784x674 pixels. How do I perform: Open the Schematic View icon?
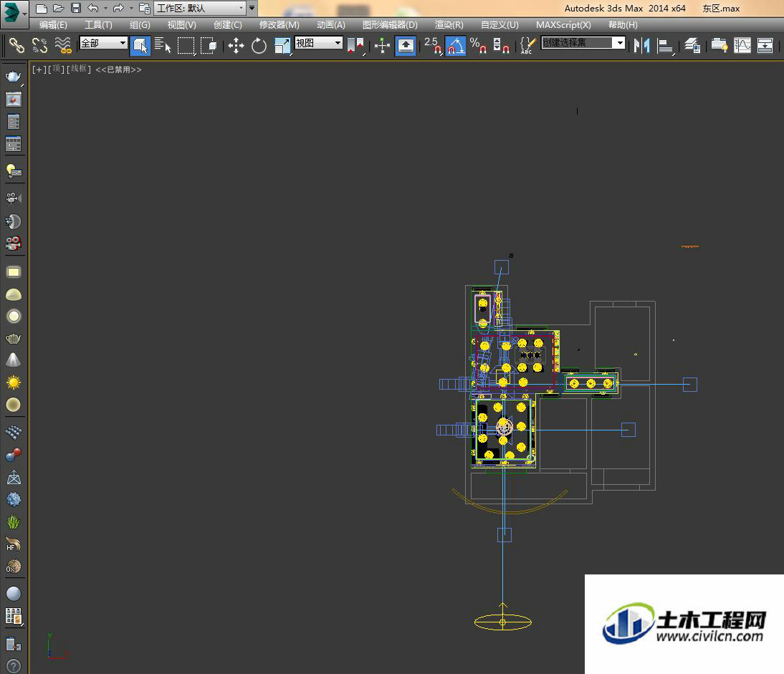tap(765, 45)
